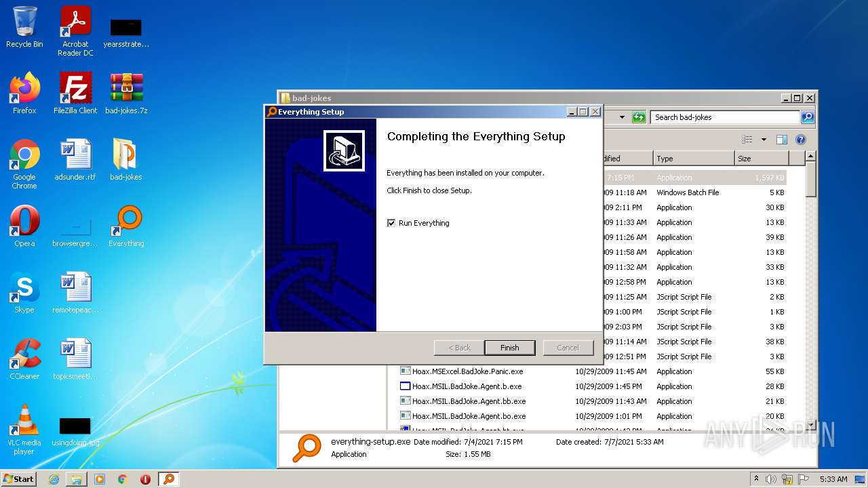Open address bar history dropdown arrow

click(622, 117)
